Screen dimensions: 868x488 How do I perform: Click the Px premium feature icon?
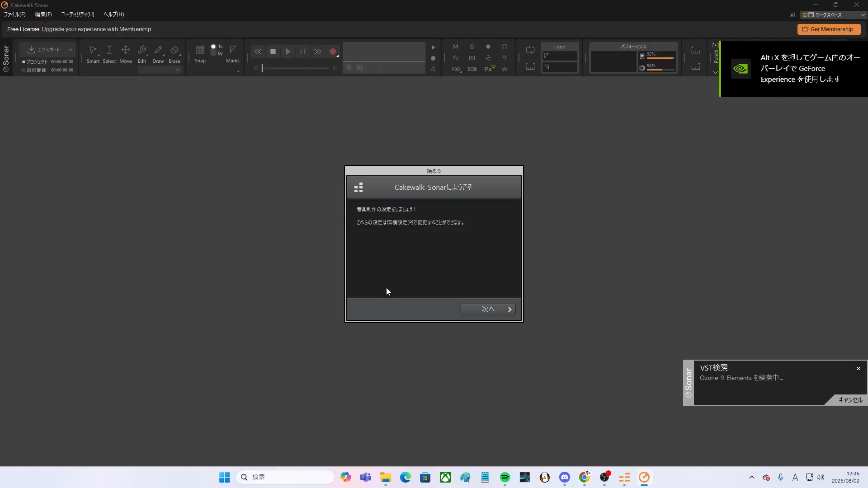coord(489,69)
